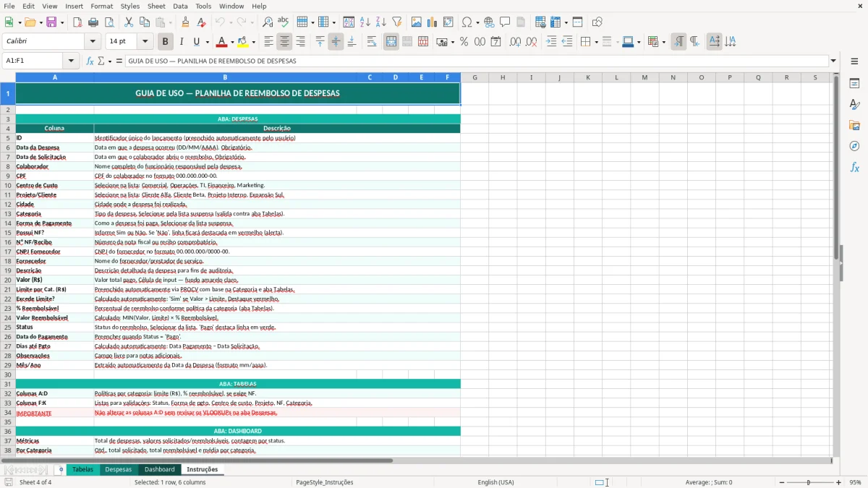
Task: Format cell as percent
Action: point(464,42)
